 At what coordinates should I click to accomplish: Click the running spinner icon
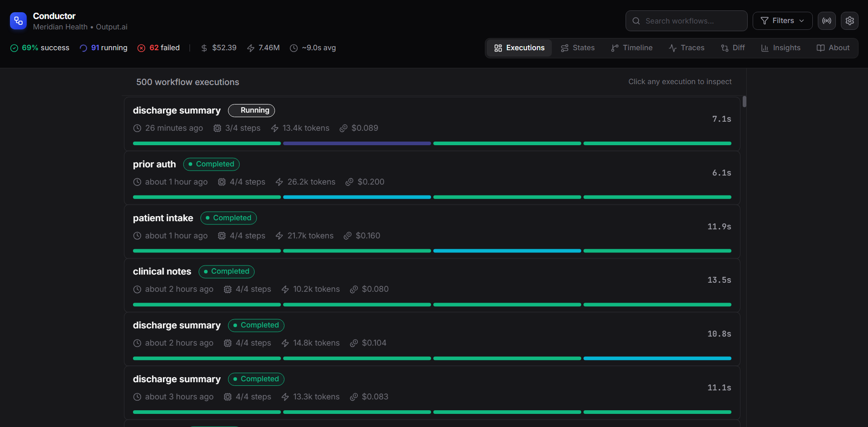click(83, 48)
